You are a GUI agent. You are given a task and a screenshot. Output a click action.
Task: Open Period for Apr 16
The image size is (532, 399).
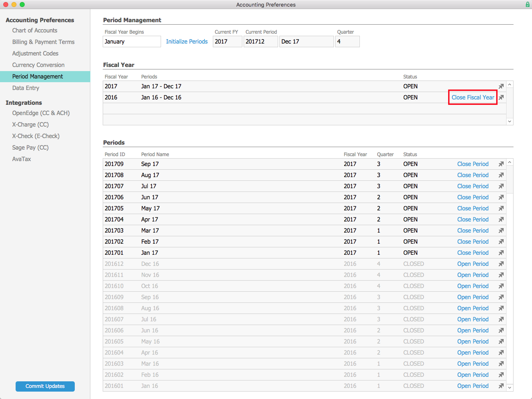tap(473, 353)
